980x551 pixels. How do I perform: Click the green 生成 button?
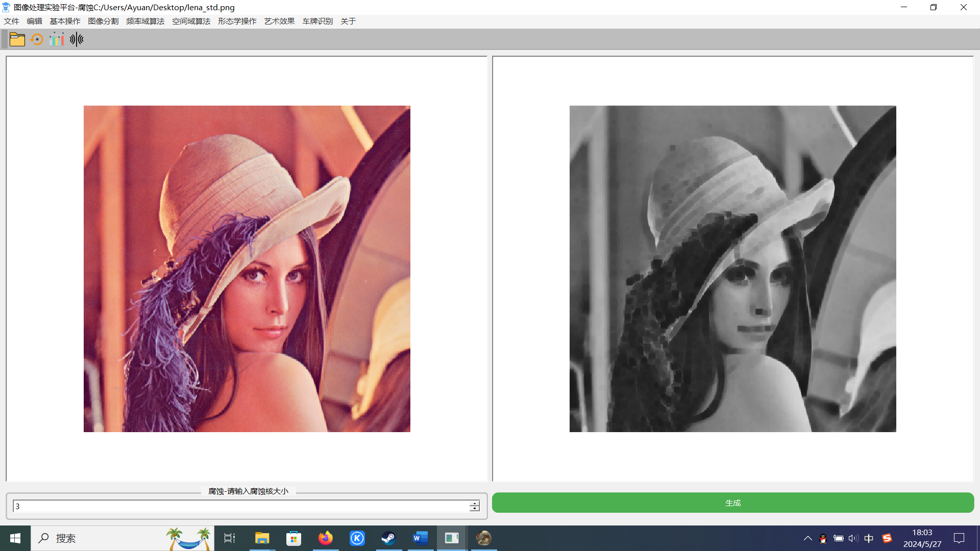(733, 503)
